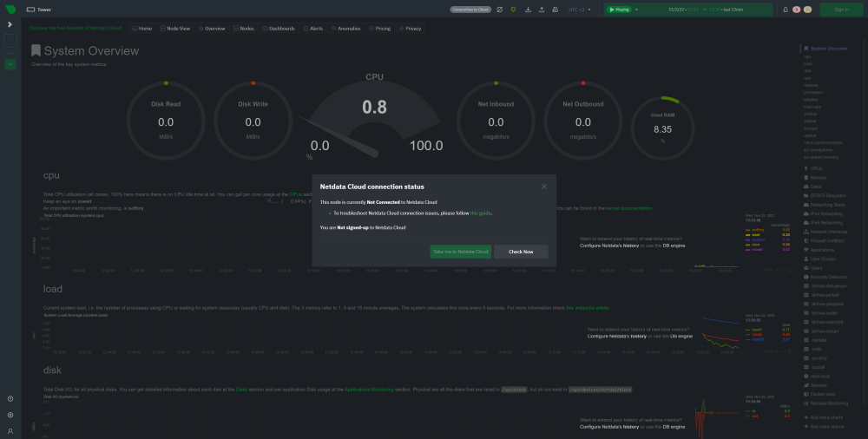Open Docker local section

(819, 394)
